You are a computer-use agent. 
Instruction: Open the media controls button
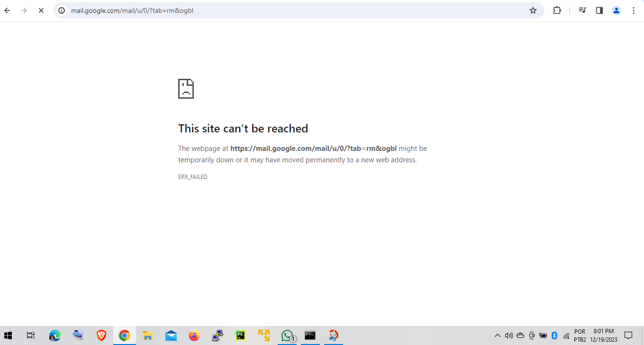(x=583, y=10)
